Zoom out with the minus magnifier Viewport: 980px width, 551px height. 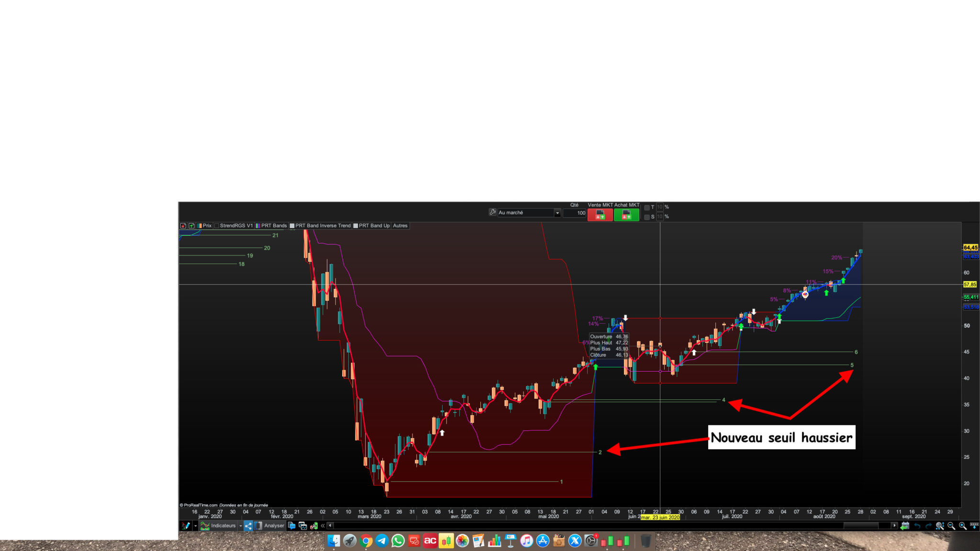pos(951,526)
